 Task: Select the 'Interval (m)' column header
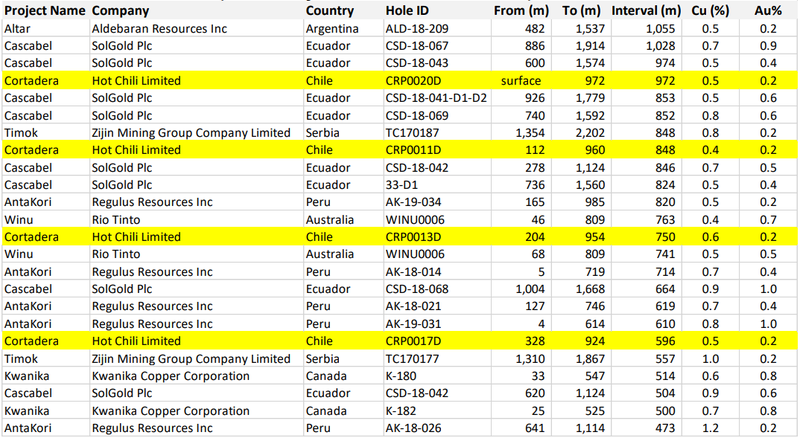pos(646,11)
